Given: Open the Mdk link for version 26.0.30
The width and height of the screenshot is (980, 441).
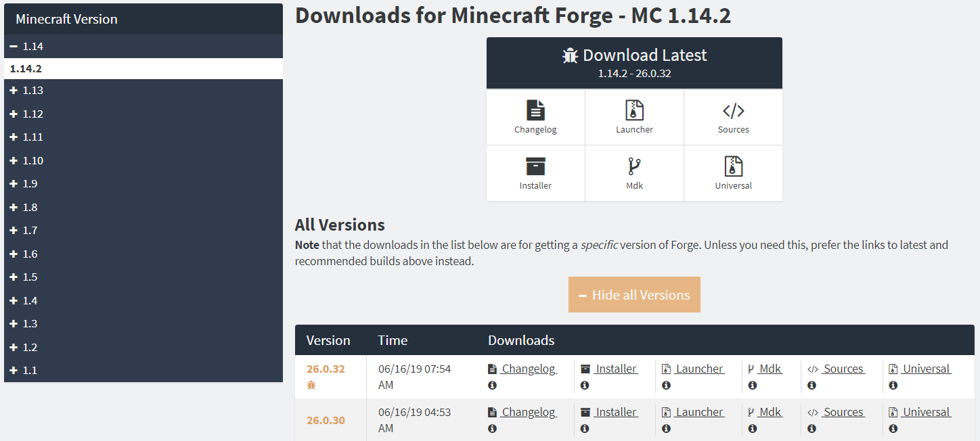Looking at the screenshot, I should pos(770,412).
